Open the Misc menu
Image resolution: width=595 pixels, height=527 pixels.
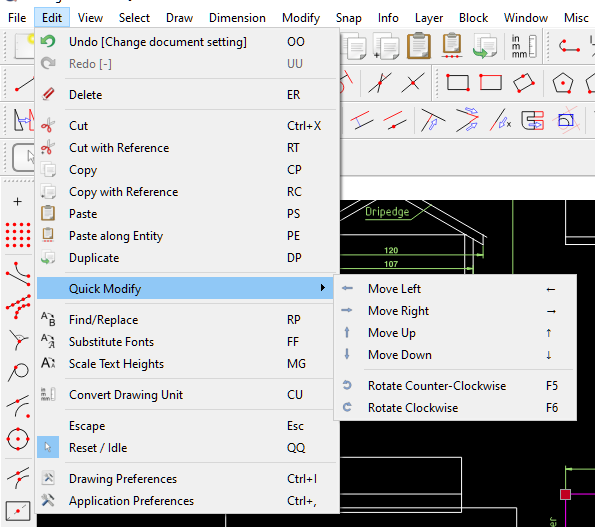click(x=576, y=18)
